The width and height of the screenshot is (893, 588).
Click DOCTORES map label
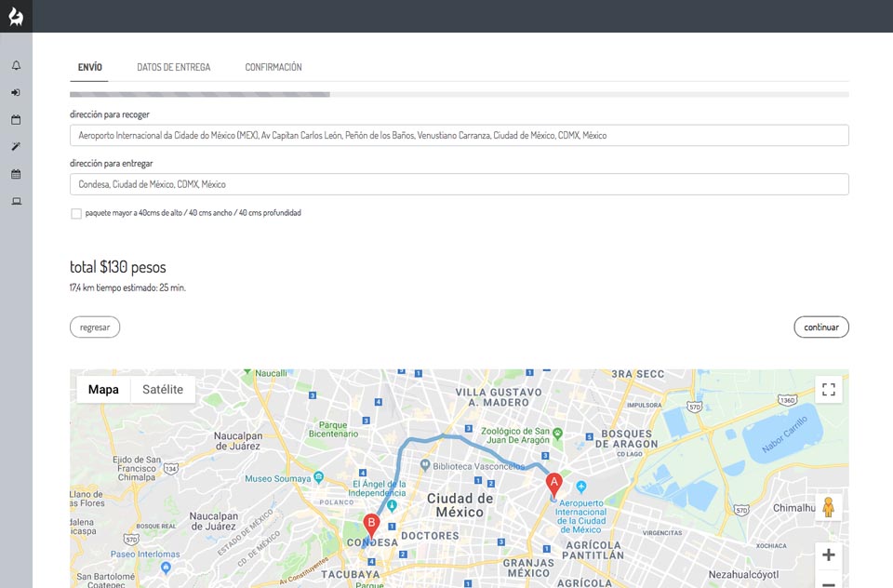point(430,536)
